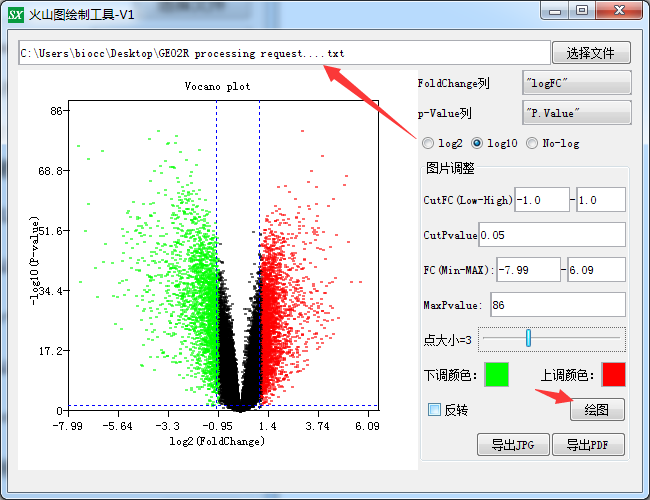
Task: Select the No-log radio button
Action: pos(532,143)
